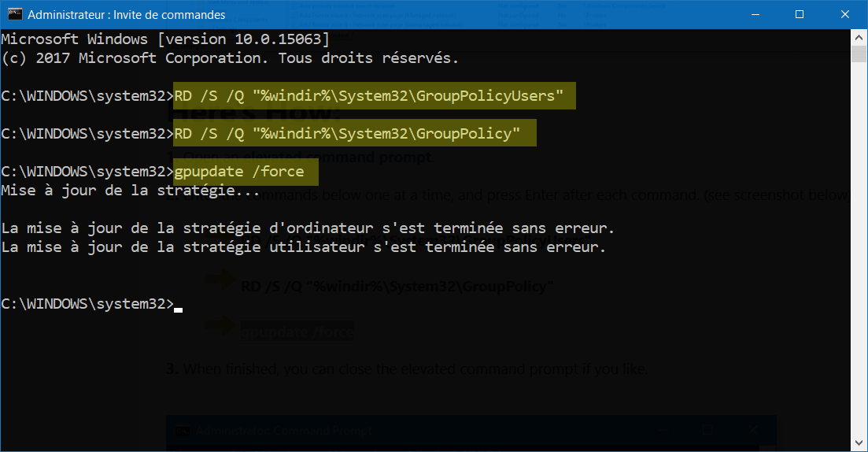Click the scrollbar up arrow
This screenshot has height=452, width=868.
[859, 38]
